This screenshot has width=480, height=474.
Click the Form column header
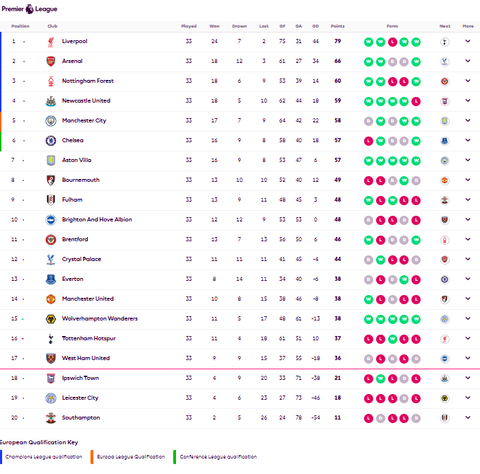click(x=392, y=26)
